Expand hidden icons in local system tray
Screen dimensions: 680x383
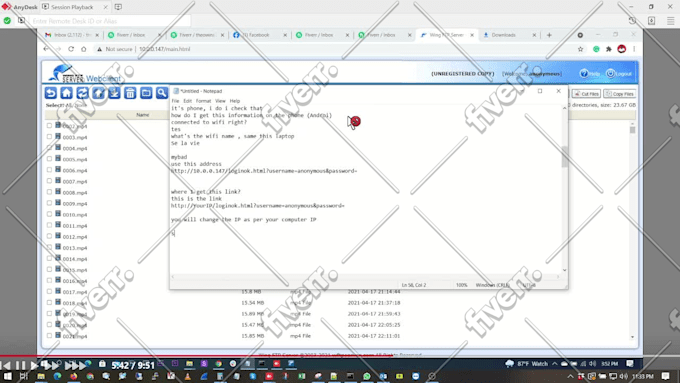coord(570,376)
